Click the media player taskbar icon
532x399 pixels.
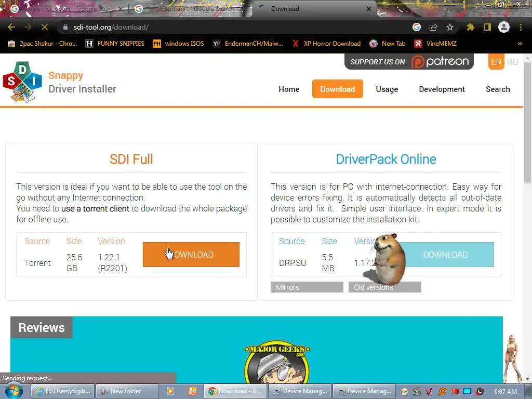(170, 391)
